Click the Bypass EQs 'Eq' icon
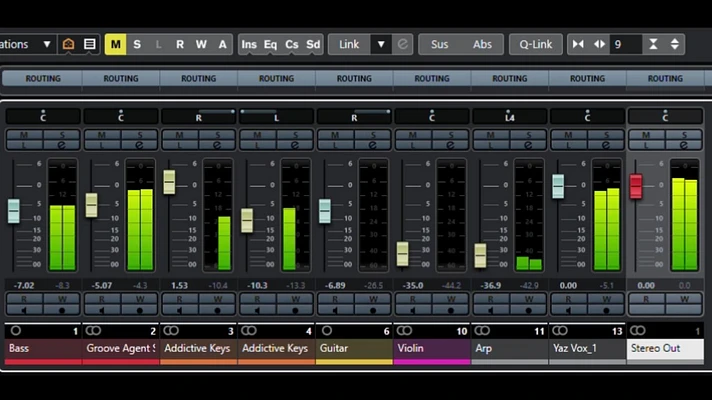This screenshot has height=400, width=712. click(x=270, y=44)
